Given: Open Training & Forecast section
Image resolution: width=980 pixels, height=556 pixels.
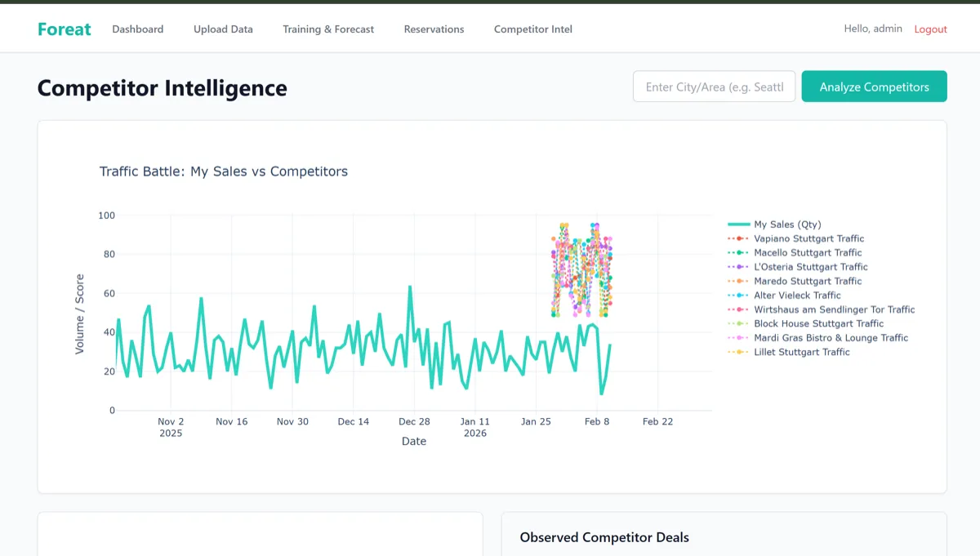Looking at the screenshot, I should click(328, 29).
